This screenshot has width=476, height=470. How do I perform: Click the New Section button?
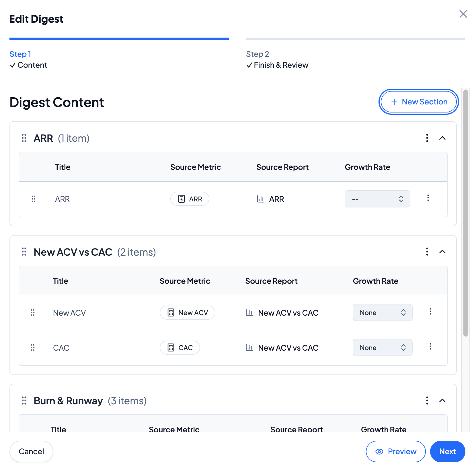(x=419, y=102)
